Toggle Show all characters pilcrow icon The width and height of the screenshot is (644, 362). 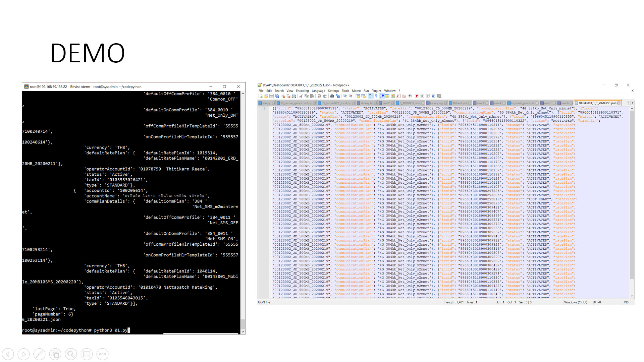coord(376,96)
